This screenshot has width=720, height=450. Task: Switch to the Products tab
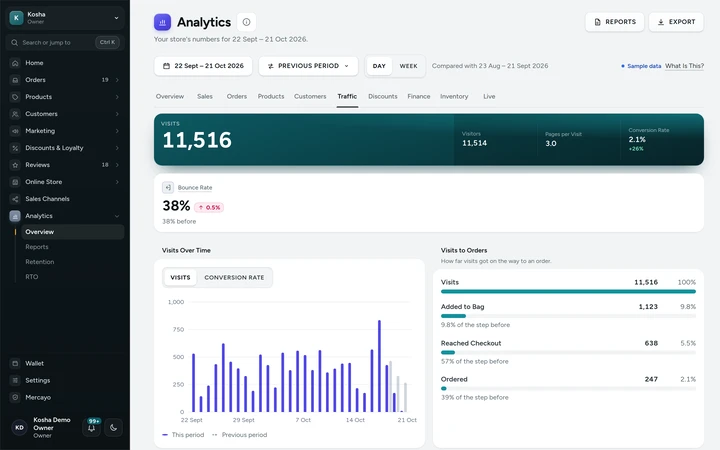[x=271, y=96]
